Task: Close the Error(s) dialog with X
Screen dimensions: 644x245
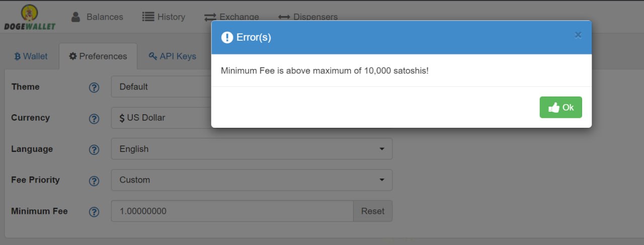Action: pos(578,35)
